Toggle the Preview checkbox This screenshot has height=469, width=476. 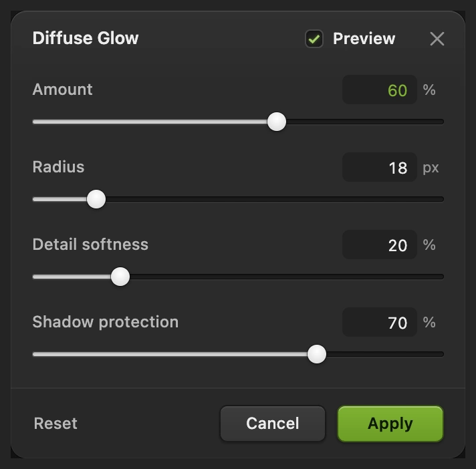[x=314, y=39]
